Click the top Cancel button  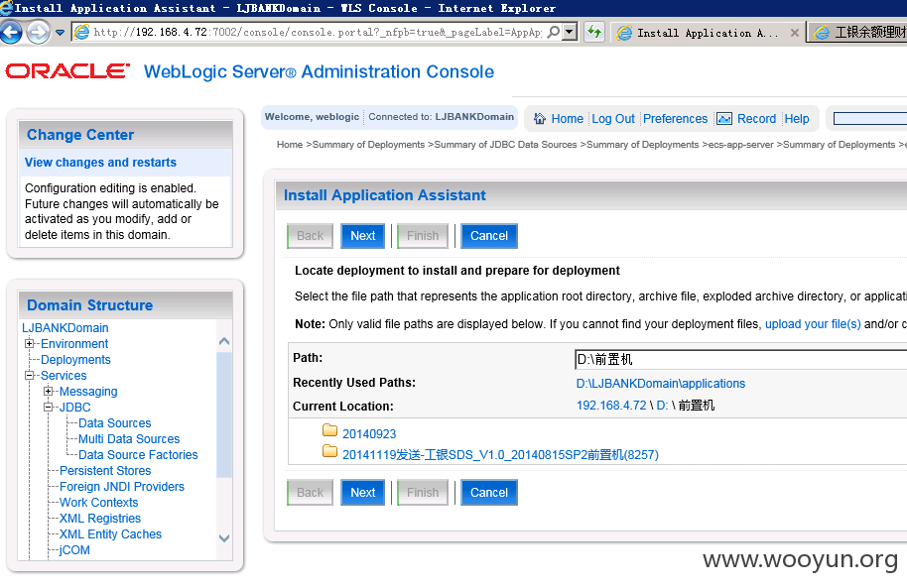click(x=489, y=236)
